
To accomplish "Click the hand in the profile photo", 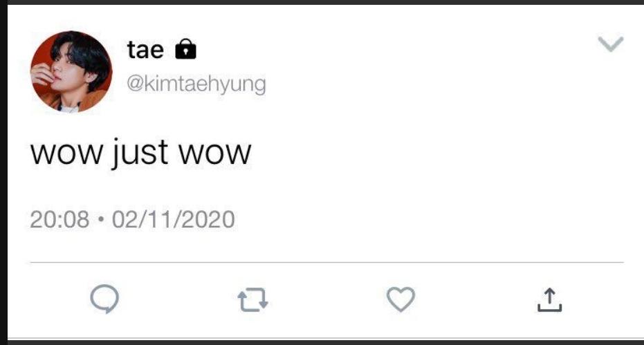I will click(43, 73).
